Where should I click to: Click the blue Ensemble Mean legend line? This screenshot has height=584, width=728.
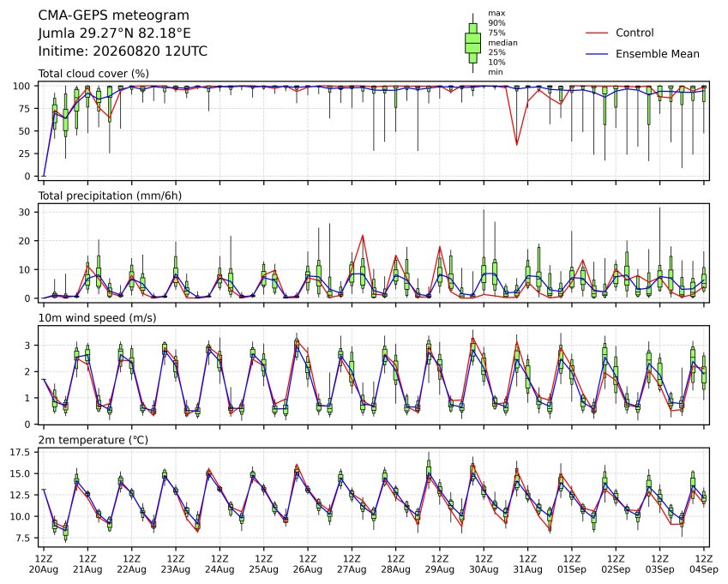(x=597, y=54)
